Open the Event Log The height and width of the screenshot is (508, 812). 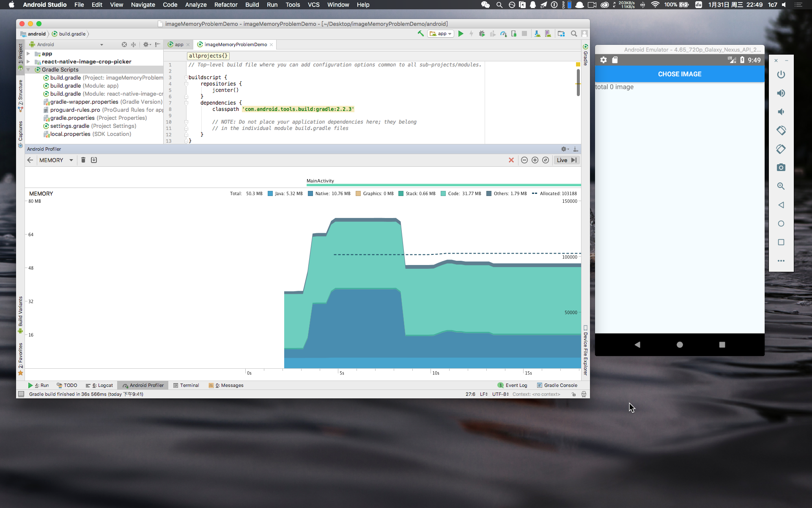[x=512, y=385]
